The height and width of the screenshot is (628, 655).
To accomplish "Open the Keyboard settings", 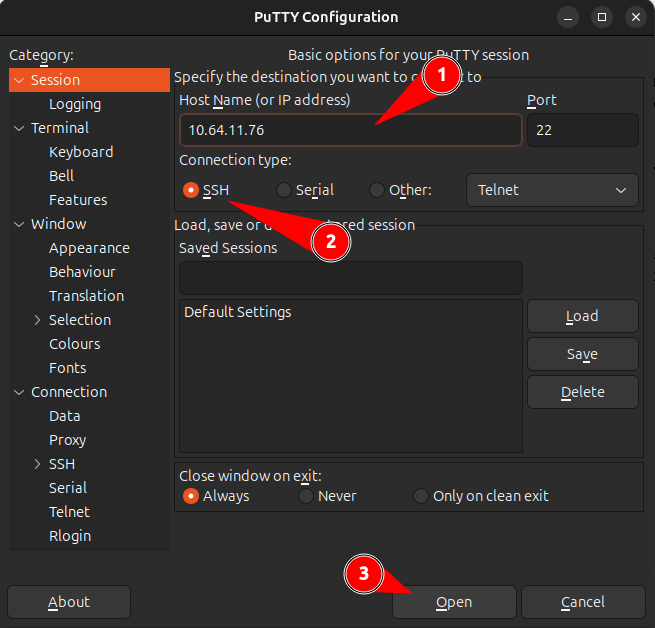I will point(81,152).
